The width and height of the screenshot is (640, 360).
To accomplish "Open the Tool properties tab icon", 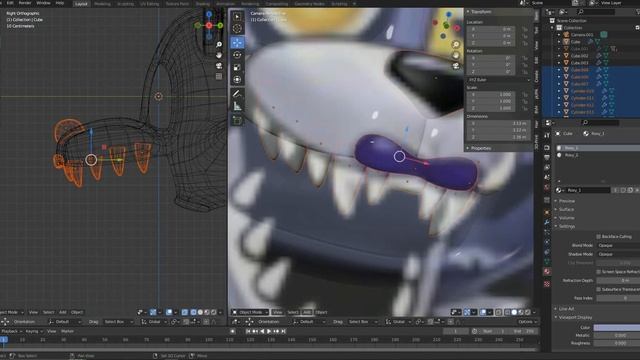I will pyautogui.click(x=547, y=135).
